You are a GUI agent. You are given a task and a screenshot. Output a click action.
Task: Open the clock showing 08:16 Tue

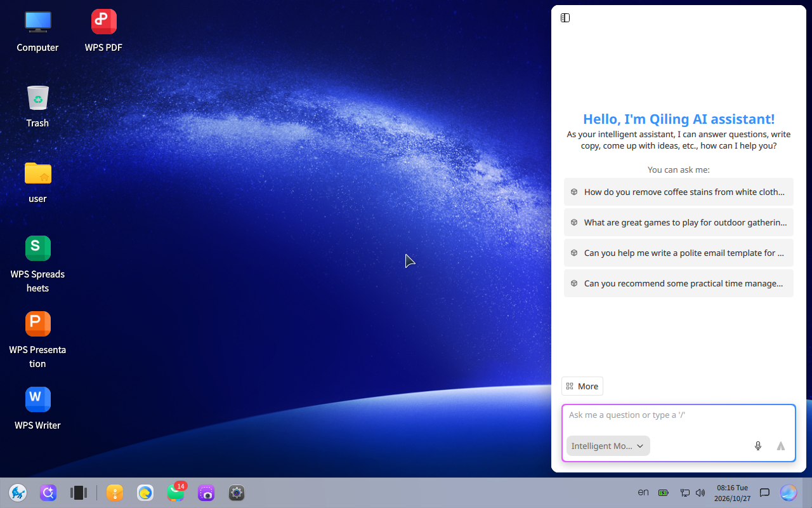pos(733,493)
